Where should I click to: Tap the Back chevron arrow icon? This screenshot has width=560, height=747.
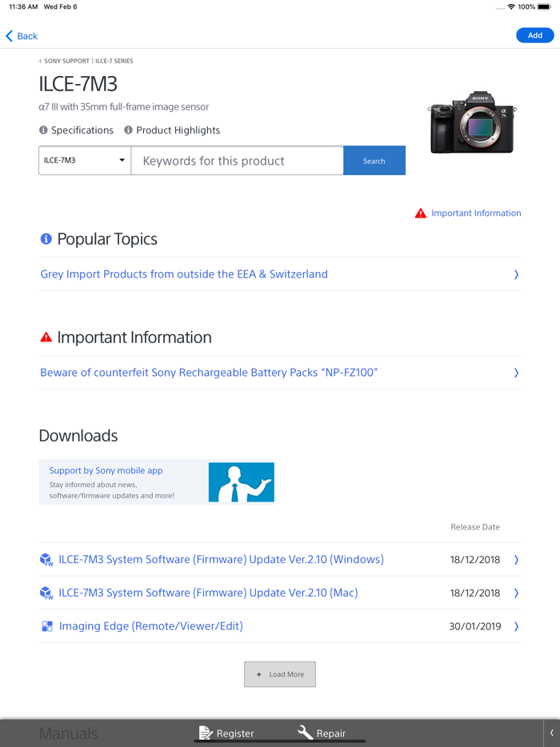(x=9, y=36)
